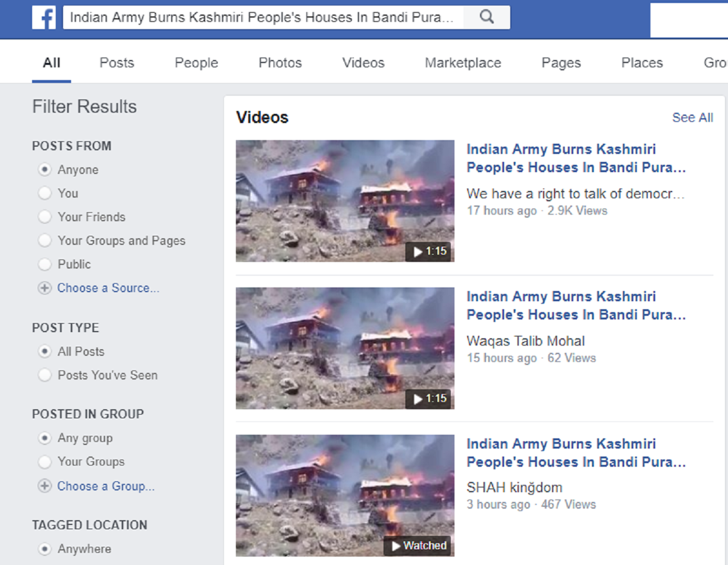The image size is (728, 565).
Task: Open the first burning house video thumbnail
Action: (x=345, y=201)
